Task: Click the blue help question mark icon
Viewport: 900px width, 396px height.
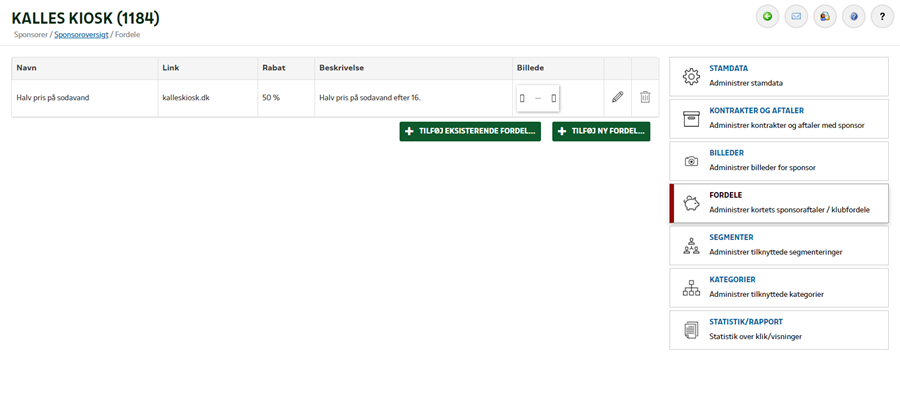Action: point(854,17)
